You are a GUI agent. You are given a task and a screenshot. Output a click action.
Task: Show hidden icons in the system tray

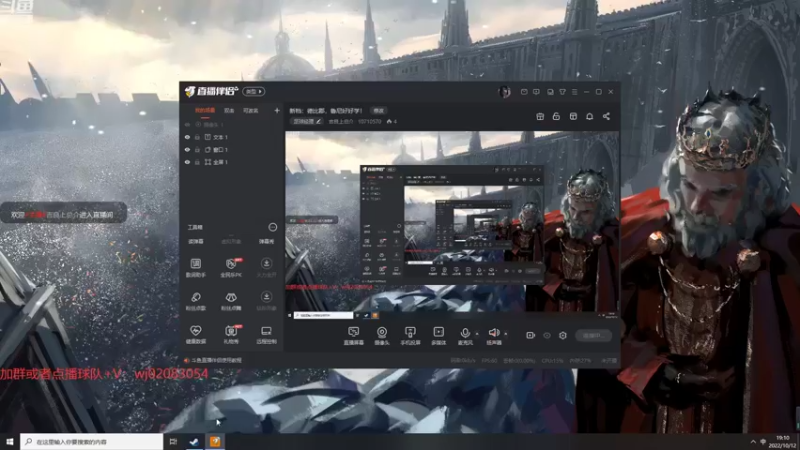point(753,441)
